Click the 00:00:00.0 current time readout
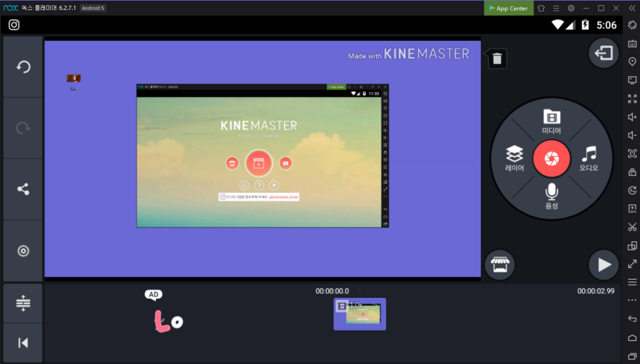640x364 pixels. tap(332, 291)
